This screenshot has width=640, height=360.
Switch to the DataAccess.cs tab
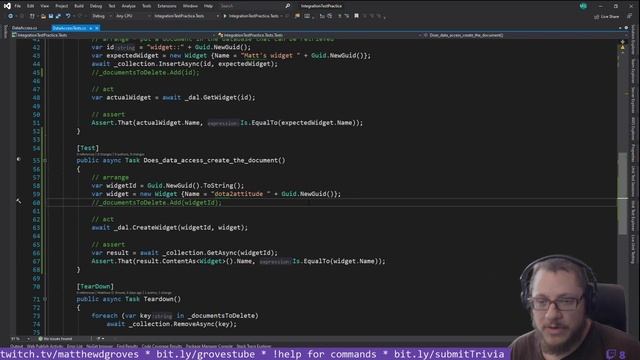tap(24, 28)
